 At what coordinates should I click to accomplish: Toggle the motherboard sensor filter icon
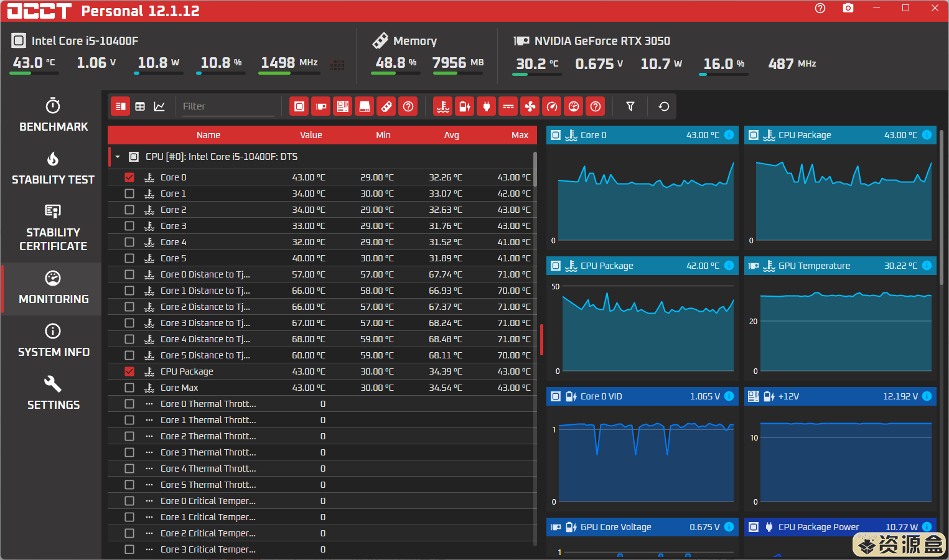pyautogui.click(x=343, y=106)
